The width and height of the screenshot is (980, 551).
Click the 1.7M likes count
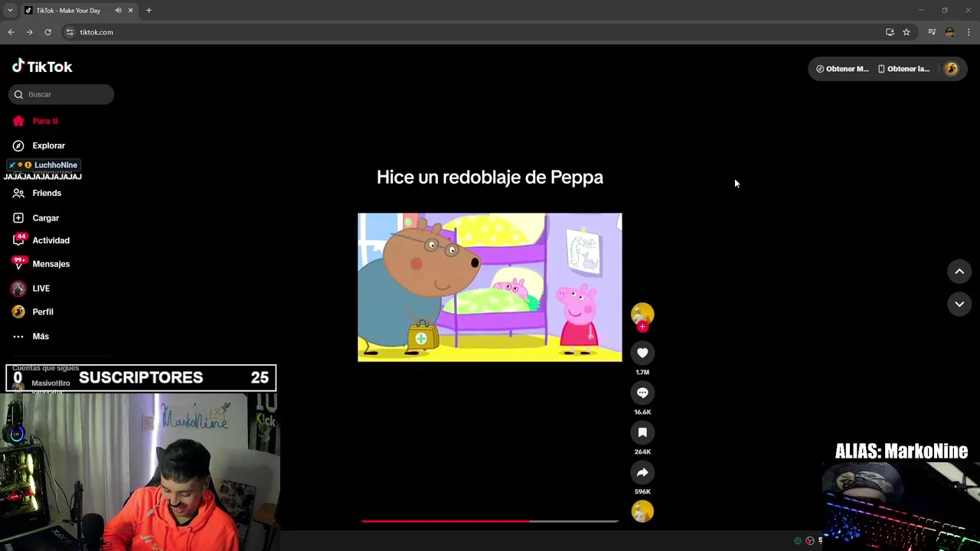(642, 373)
